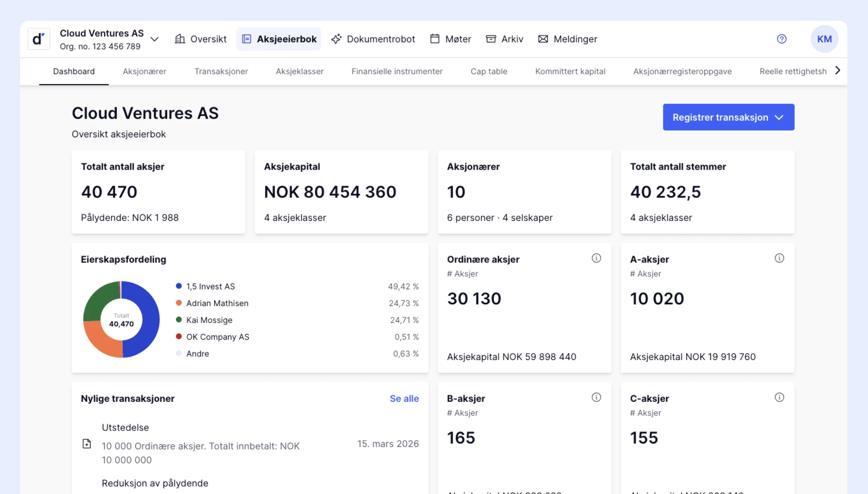Click the Meldinger envelope icon
868x494 pixels.
click(543, 39)
